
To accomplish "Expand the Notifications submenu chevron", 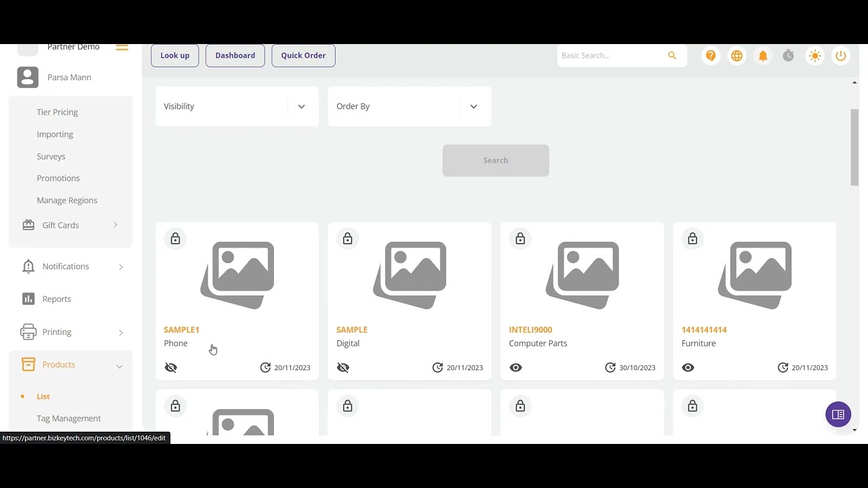I will tap(121, 267).
